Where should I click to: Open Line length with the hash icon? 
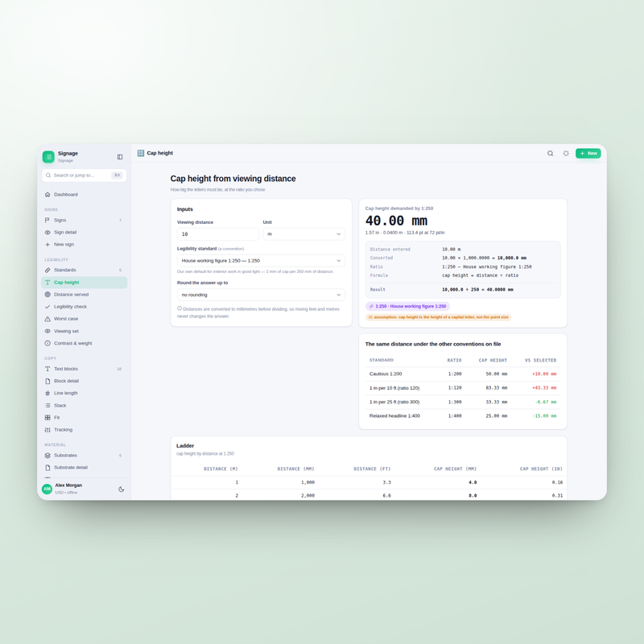point(47,393)
